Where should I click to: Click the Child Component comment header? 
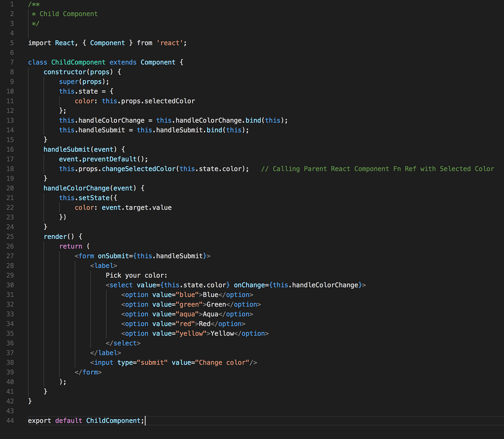pyautogui.click(x=68, y=14)
